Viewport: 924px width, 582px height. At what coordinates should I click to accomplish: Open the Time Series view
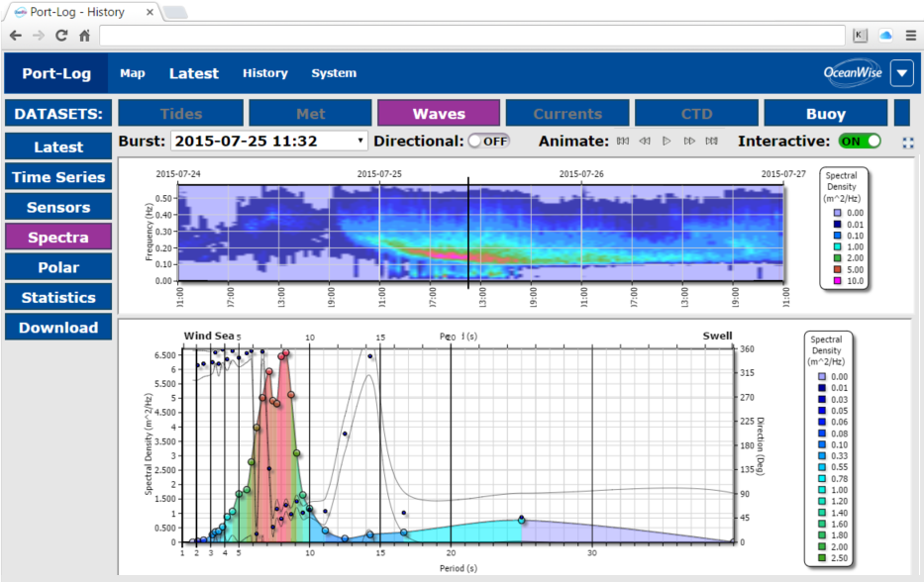pyautogui.click(x=58, y=177)
